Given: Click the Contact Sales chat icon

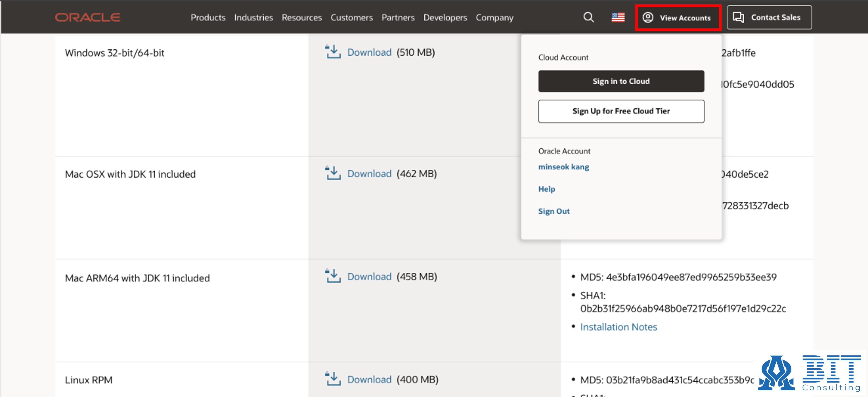Looking at the screenshot, I should click(738, 17).
